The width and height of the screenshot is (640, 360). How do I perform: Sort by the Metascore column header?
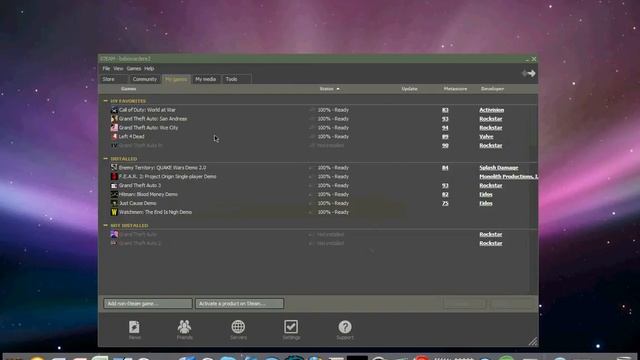455,89
